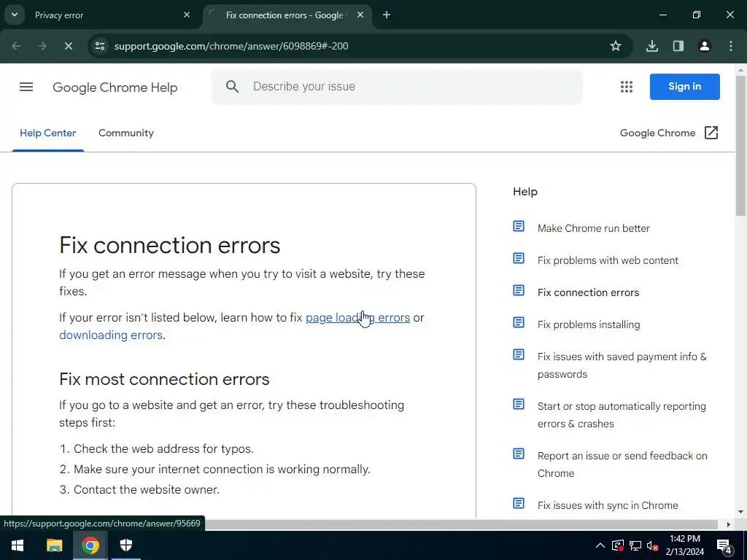Open the Windows Start menu
The height and width of the screenshot is (560, 747).
click(x=18, y=545)
